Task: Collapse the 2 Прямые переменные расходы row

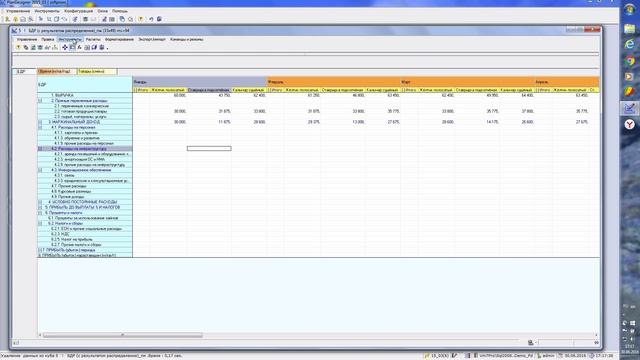Action: tap(40, 100)
